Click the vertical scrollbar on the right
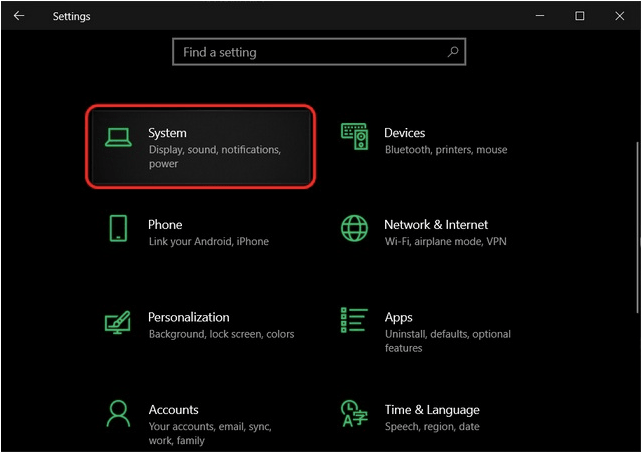 (637, 227)
